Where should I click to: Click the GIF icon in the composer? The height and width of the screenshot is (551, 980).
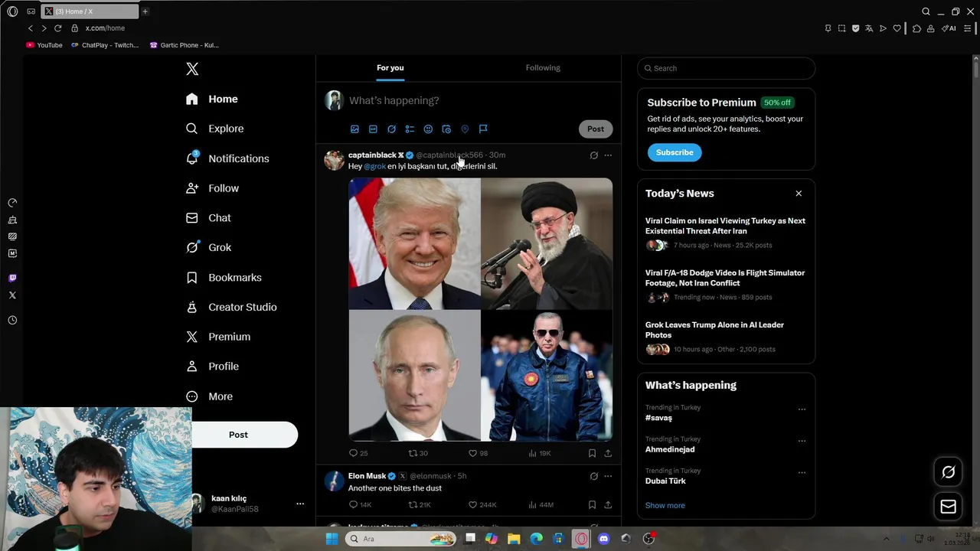tap(373, 129)
